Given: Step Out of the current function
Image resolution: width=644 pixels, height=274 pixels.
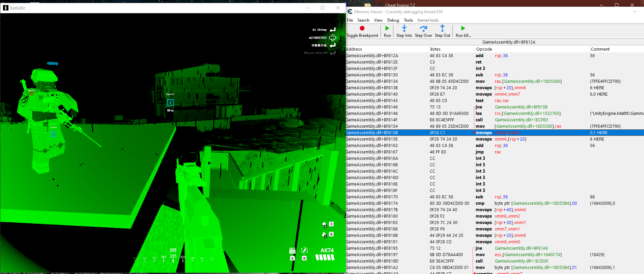Looking at the screenshot, I should pyautogui.click(x=442, y=31).
